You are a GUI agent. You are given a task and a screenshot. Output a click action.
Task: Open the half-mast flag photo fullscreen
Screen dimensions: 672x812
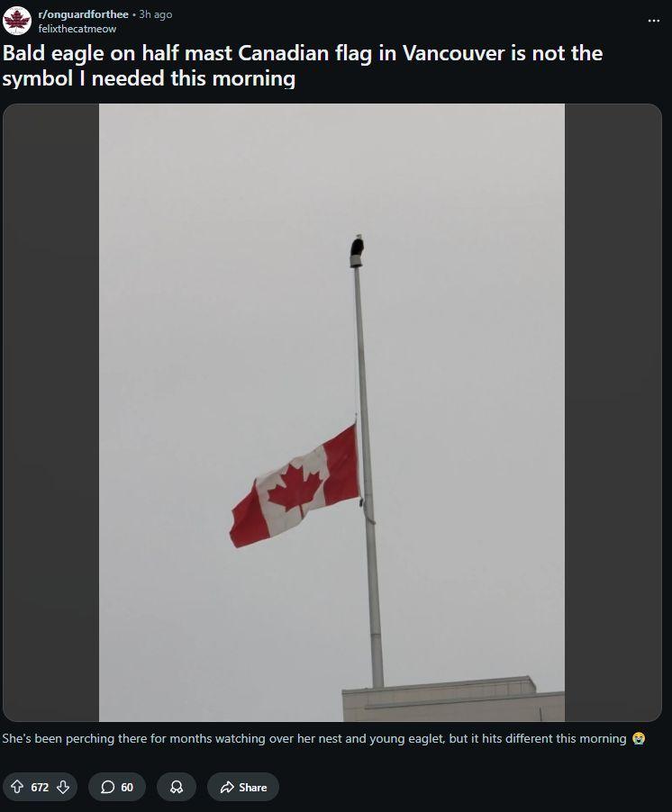[331, 412]
